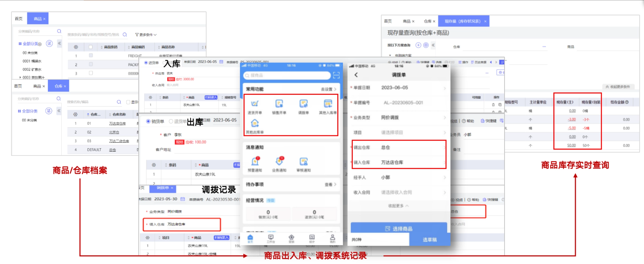Open the 万达店仓库 link in the 仓库 table

118,123
